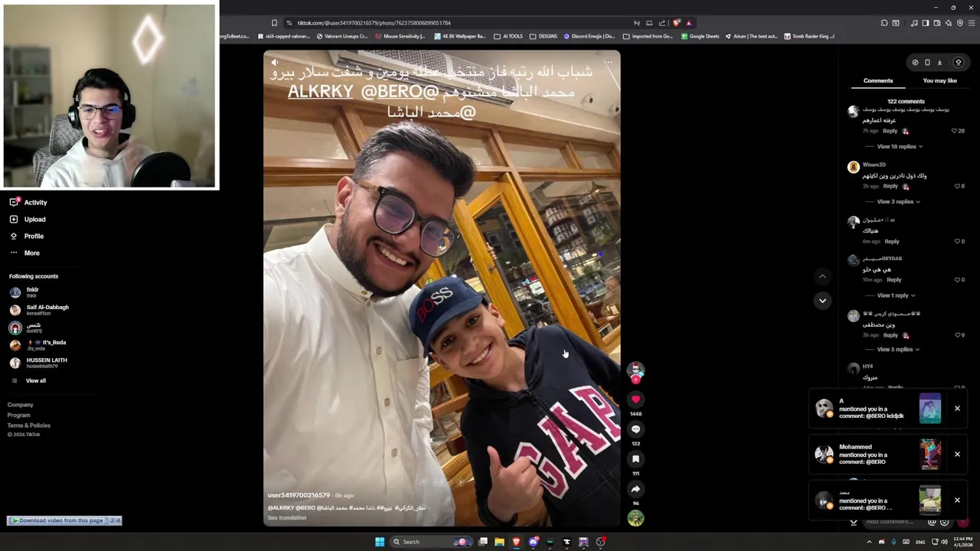Switch to You may like tab
980x551 pixels.
tap(939, 80)
